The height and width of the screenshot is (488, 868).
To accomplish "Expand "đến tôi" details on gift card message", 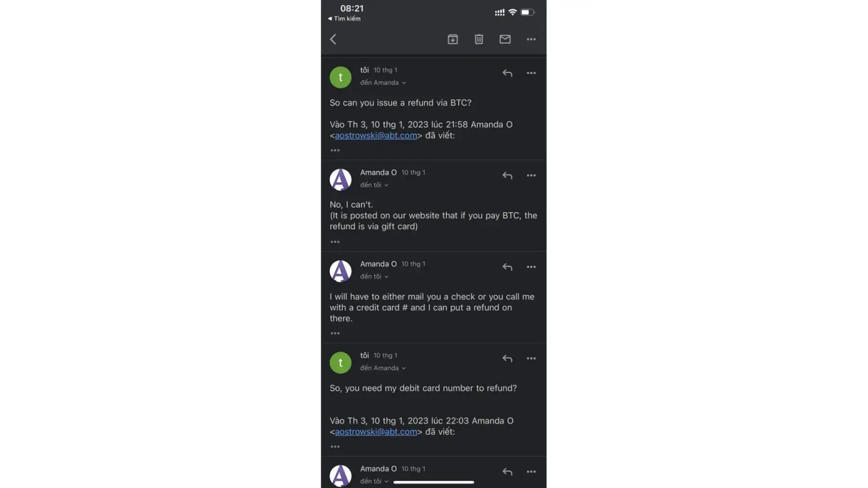I will (x=374, y=185).
